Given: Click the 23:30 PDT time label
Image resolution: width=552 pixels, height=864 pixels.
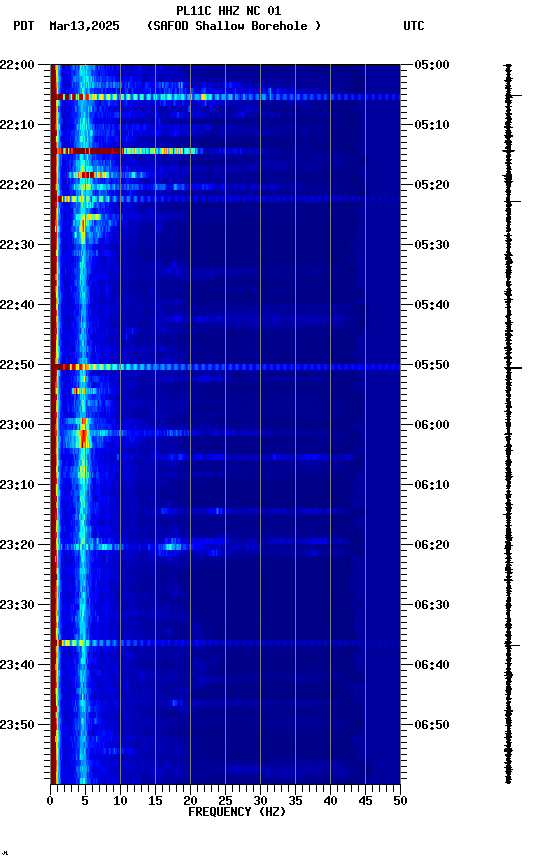Looking at the screenshot, I should pyautogui.click(x=17, y=605).
